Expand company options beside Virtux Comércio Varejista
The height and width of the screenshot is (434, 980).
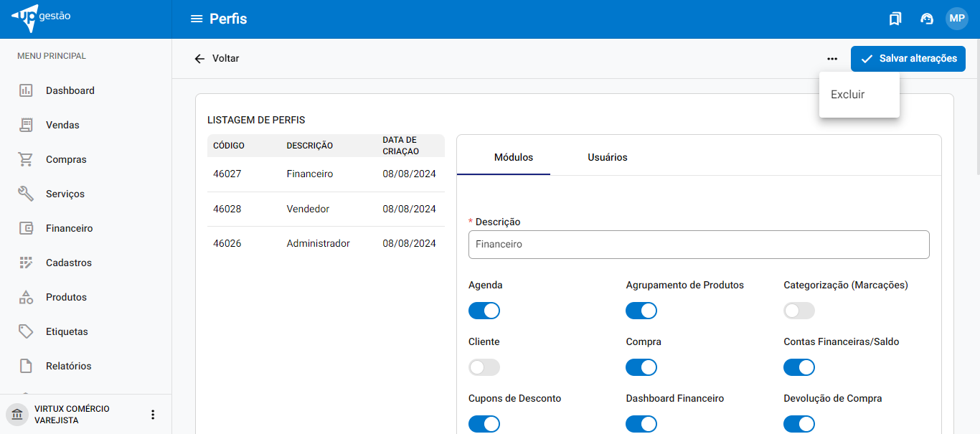[152, 415]
